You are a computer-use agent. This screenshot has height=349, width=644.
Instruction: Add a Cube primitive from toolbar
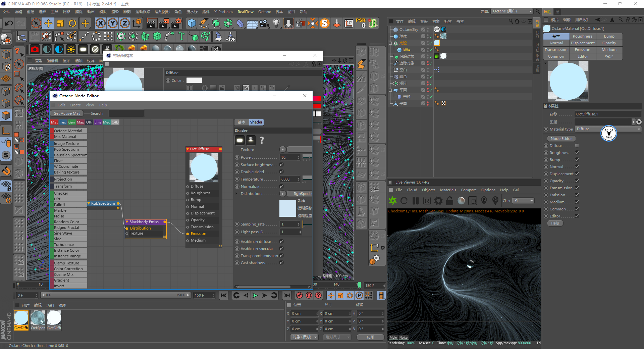tap(192, 23)
